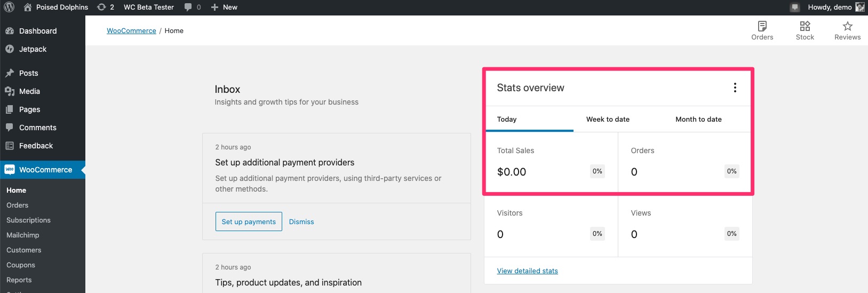Open the Orders submenu item in sidebar
Screen dimensions: 868x293
pyautogui.click(x=18, y=205)
